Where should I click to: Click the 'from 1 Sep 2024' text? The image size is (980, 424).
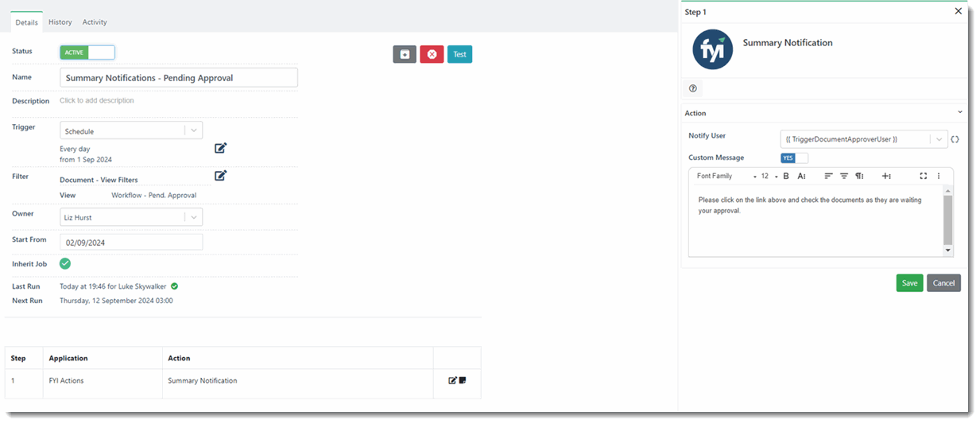[x=86, y=160]
